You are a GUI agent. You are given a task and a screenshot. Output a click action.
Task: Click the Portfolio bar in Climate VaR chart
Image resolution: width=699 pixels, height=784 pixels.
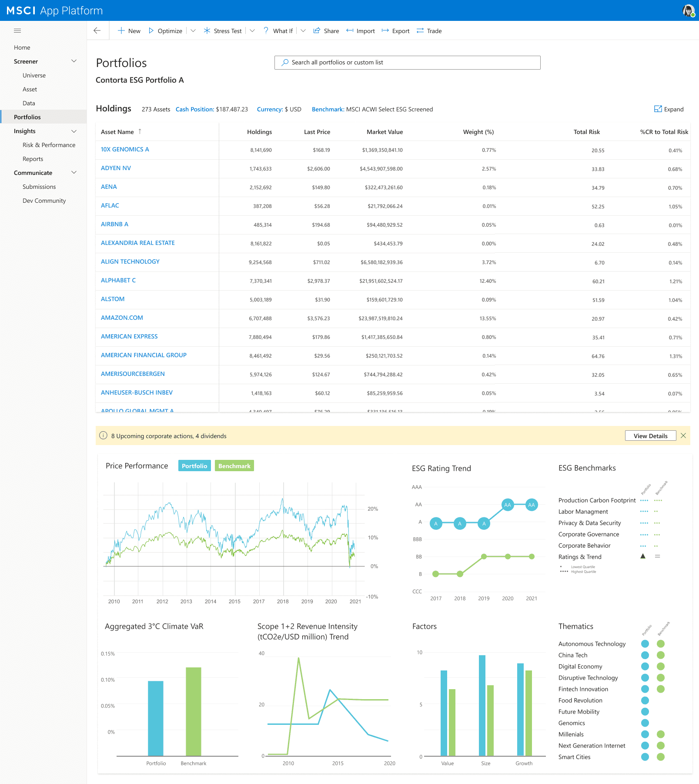(x=156, y=718)
